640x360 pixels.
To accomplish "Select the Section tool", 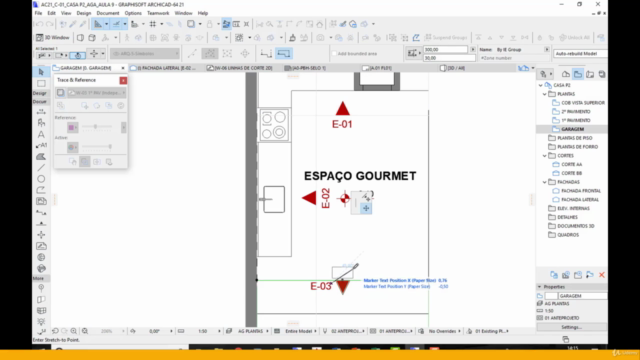I will [x=41, y=213].
